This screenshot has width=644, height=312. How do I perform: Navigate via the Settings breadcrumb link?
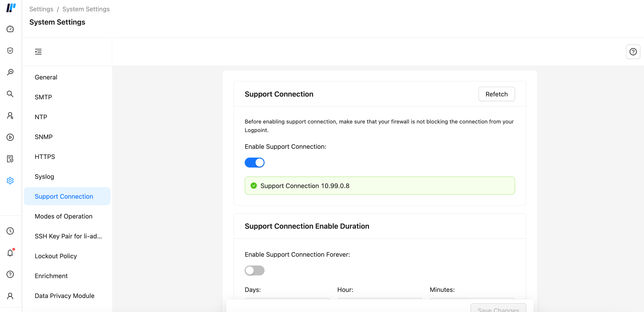pos(41,9)
